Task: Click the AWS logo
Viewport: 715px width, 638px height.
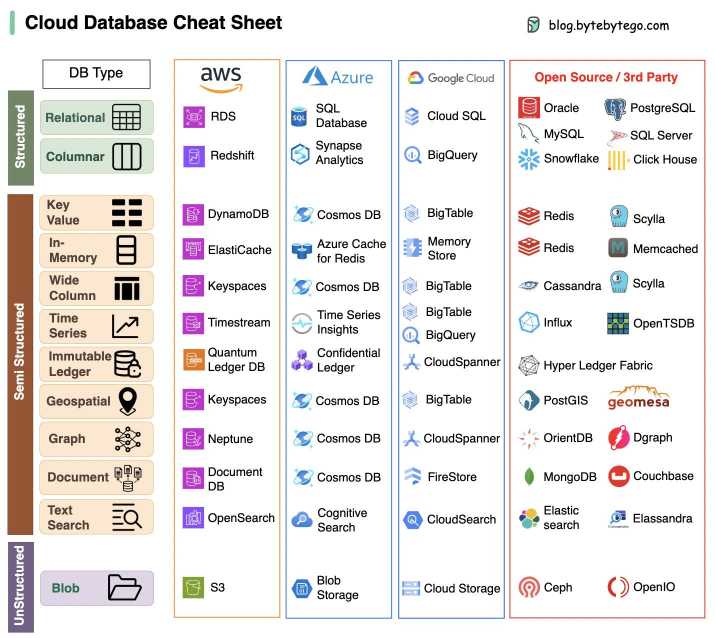Action: pyautogui.click(x=221, y=79)
